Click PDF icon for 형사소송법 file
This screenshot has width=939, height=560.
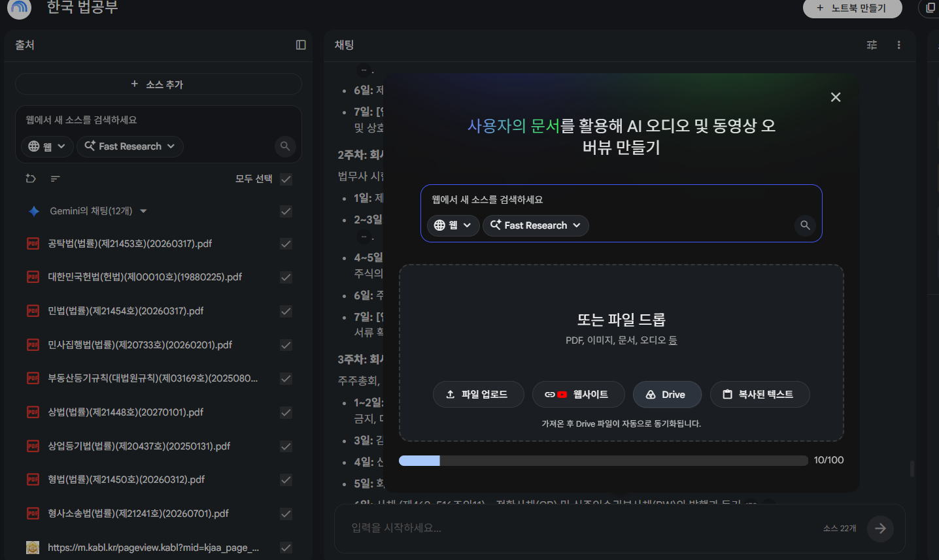tap(33, 514)
